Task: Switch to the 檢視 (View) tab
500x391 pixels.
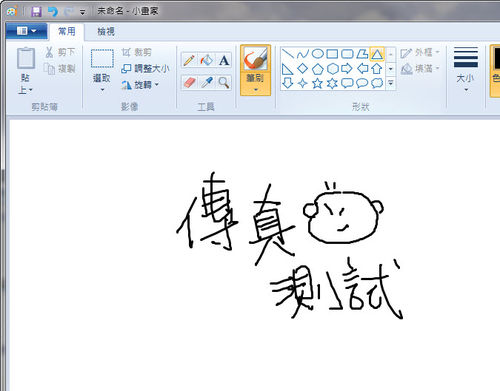Action: click(106, 32)
